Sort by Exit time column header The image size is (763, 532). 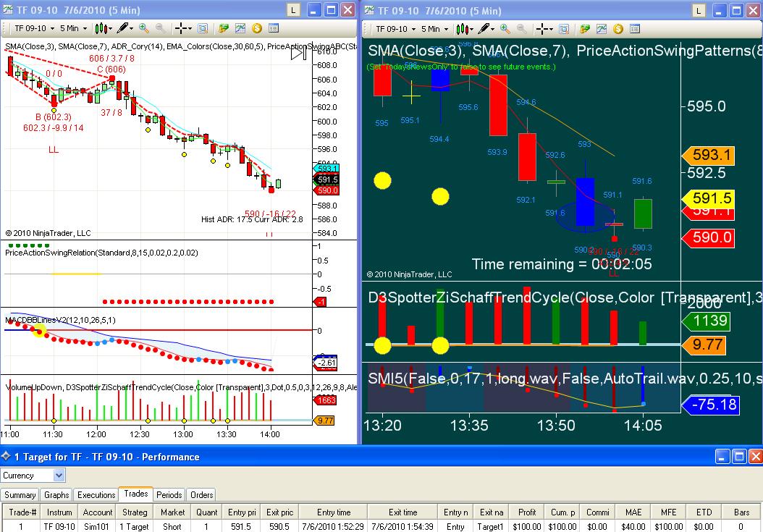pyautogui.click(x=403, y=512)
